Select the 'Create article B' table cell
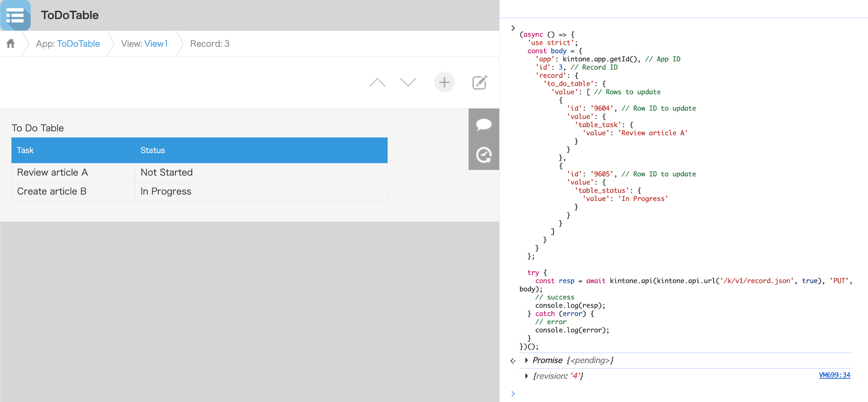 point(73,191)
